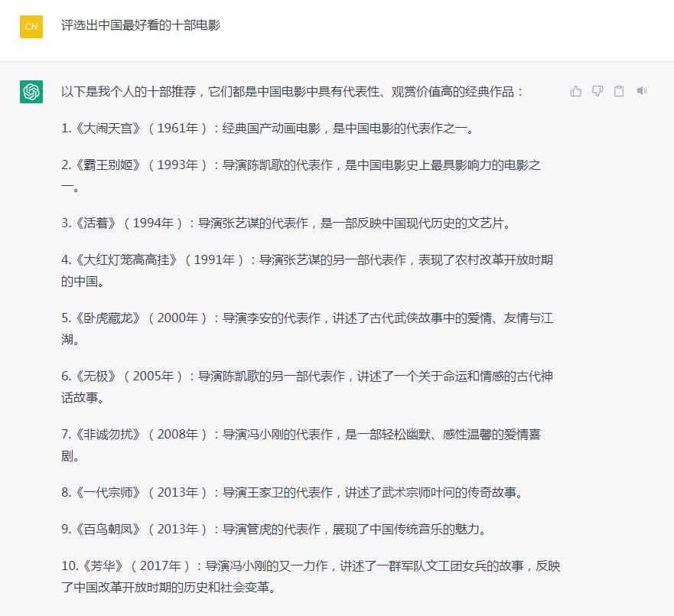Click the 《一代宗师》 entry
Image resolution: width=674 pixels, height=616 pixels.
click(x=99, y=494)
